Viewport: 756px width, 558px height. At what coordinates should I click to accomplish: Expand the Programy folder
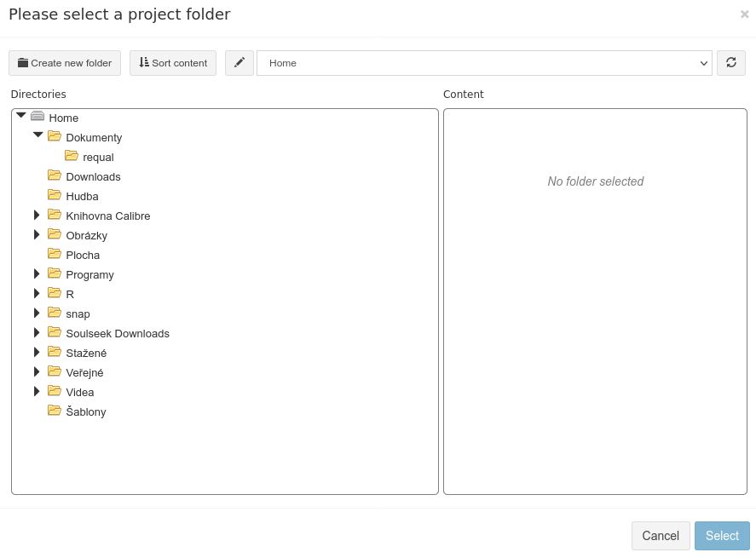click(37, 273)
